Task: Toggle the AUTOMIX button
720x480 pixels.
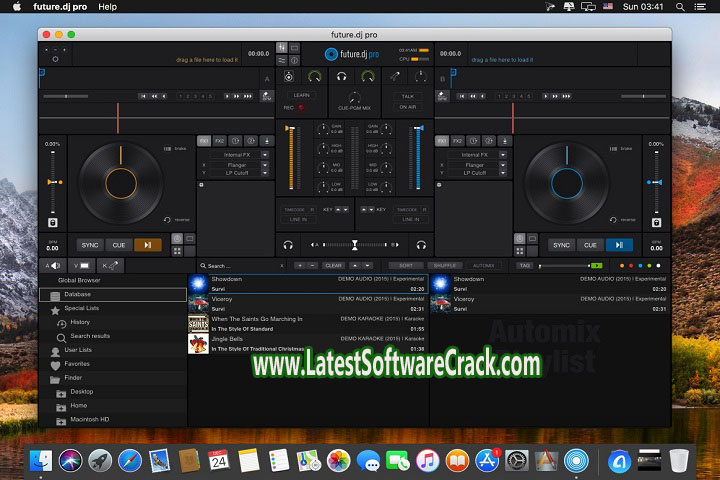Action: tap(484, 266)
